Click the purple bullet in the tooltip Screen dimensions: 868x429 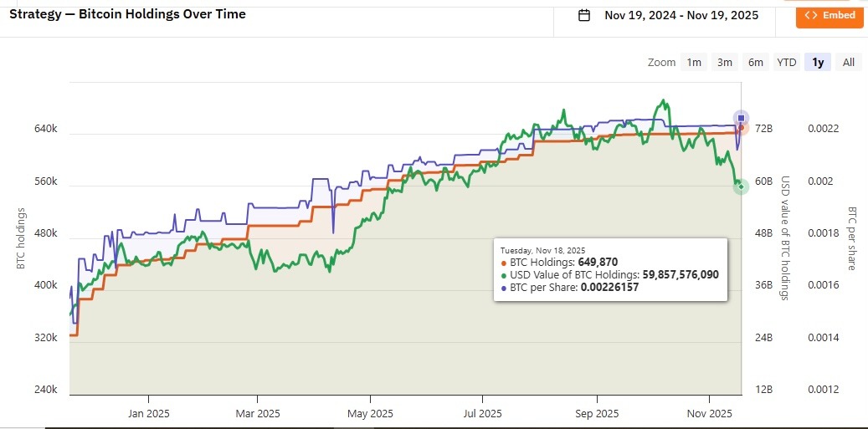[x=504, y=287]
